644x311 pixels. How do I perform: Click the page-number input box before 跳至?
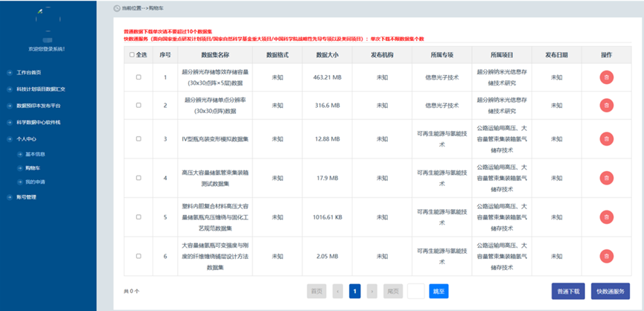415,291
